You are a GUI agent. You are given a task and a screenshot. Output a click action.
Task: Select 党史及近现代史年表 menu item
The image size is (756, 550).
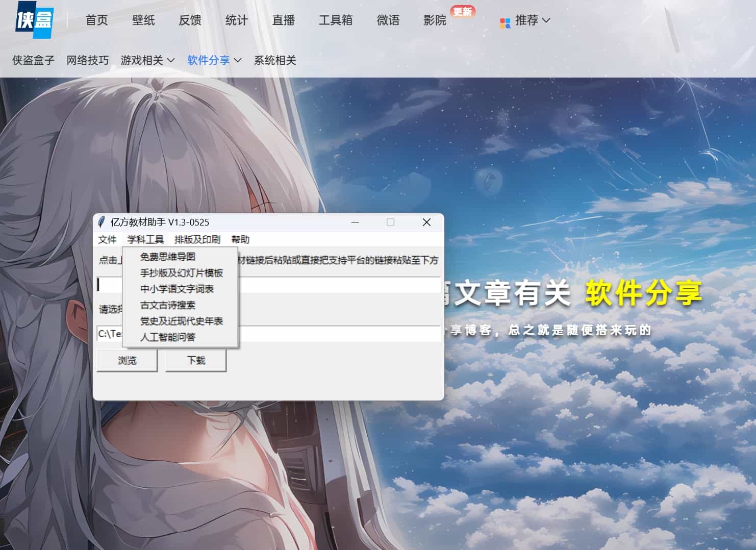(x=183, y=321)
